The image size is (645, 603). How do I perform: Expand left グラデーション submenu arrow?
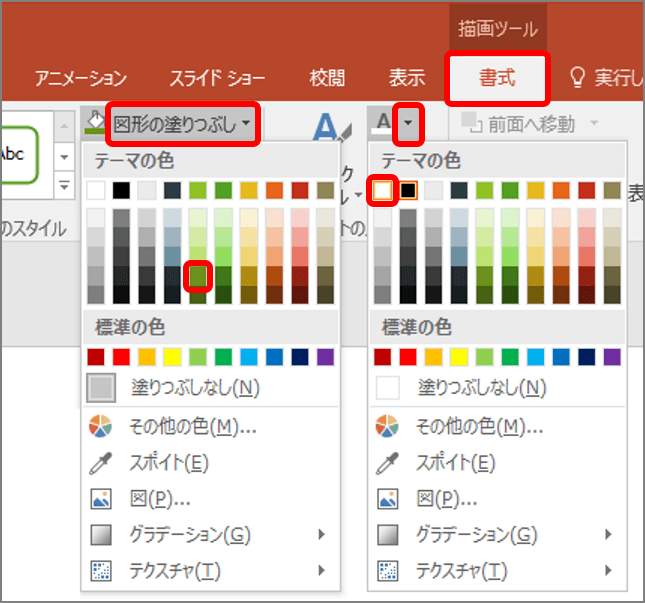tap(322, 534)
